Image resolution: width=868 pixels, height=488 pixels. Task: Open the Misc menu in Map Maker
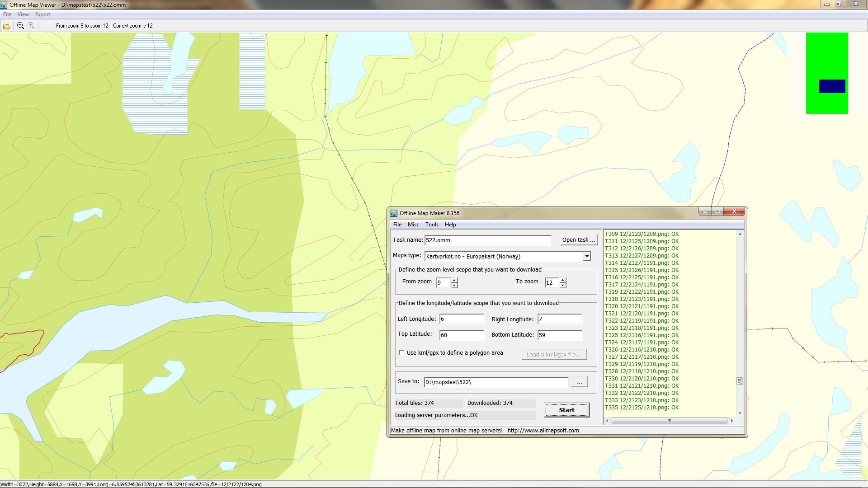413,225
